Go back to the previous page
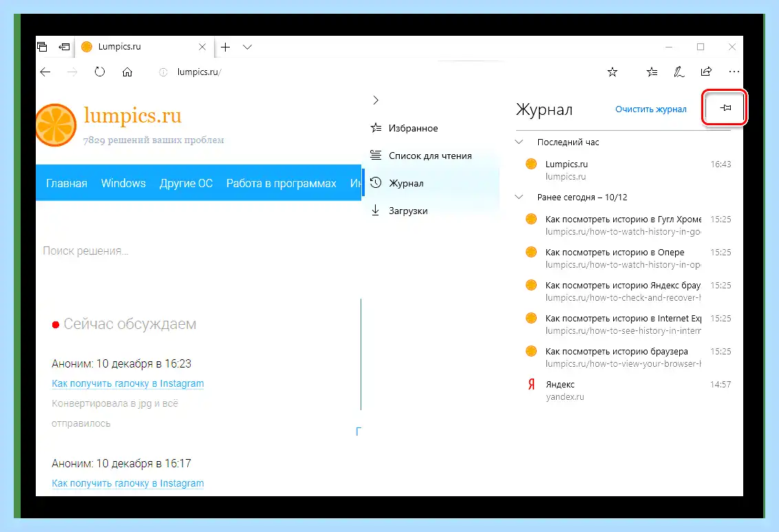Image resolution: width=779 pixels, height=532 pixels. click(x=45, y=72)
